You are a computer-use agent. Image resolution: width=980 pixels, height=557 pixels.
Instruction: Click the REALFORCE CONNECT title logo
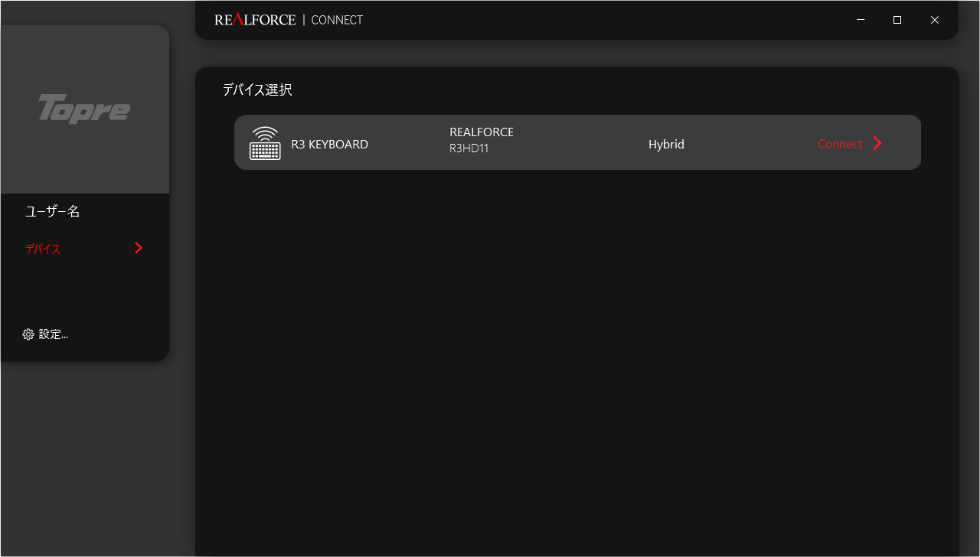tap(289, 20)
